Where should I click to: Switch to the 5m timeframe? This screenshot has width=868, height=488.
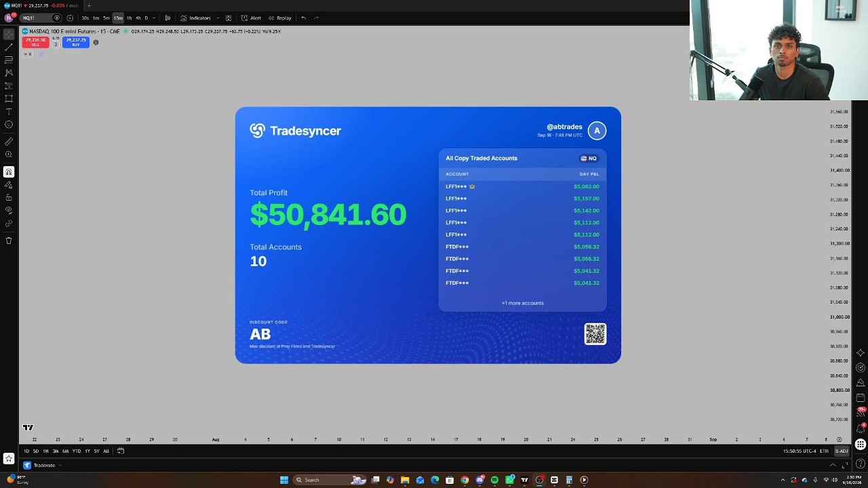point(106,18)
